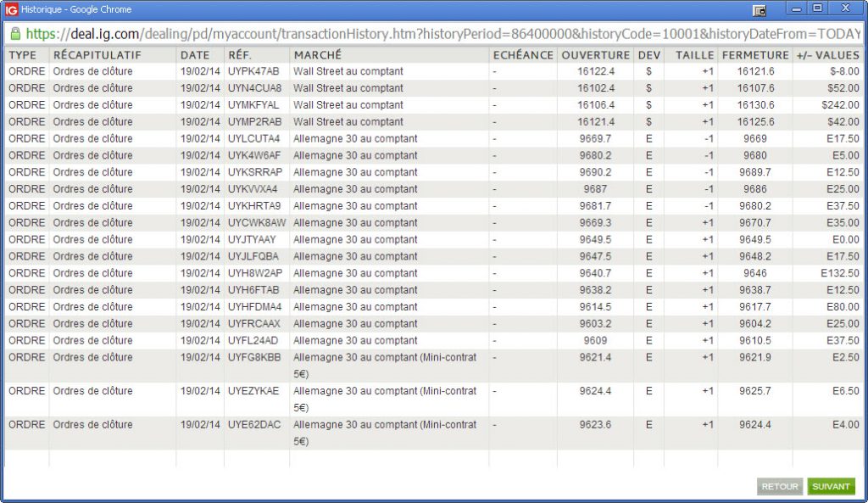868x503 pixels.
Task: Select reference UYEZYKAE
Action: (x=253, y=390)
